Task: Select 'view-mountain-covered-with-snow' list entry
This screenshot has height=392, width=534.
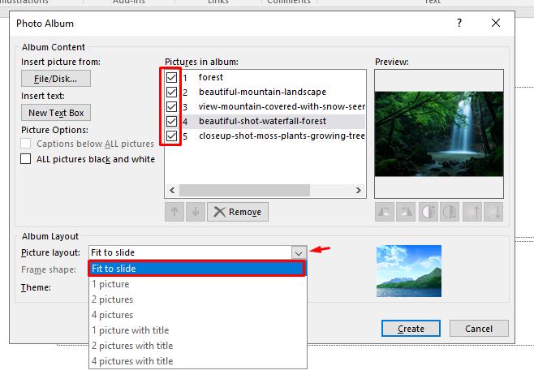Action: click(x=282, y=106)
